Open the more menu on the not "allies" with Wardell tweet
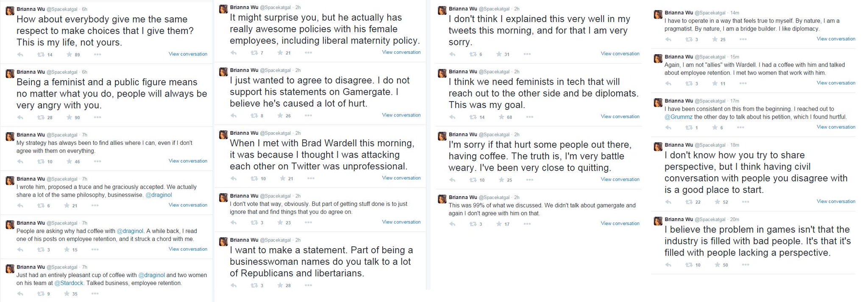Image resolution: width=868 pixels, height=302 pixels. [x=743, y=83]
